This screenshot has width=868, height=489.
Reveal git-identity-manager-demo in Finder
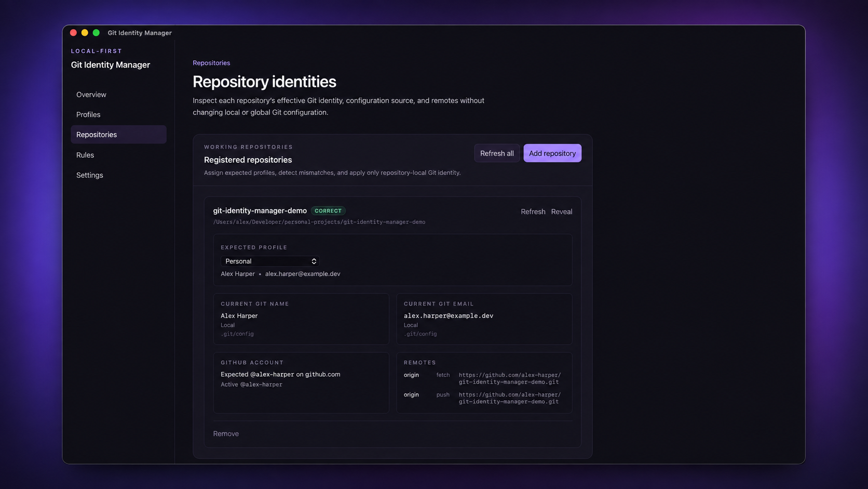pyautogui.click(x=562, y=212)
